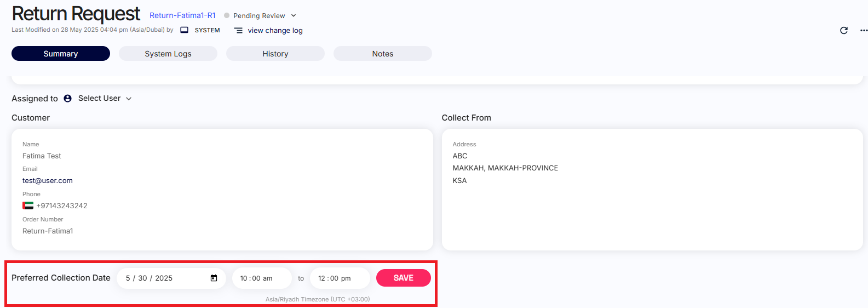Click the grey status dot near Pending Review
This screenshot has width=868, height=308.
pyautogui.click(x=227, y=15)
